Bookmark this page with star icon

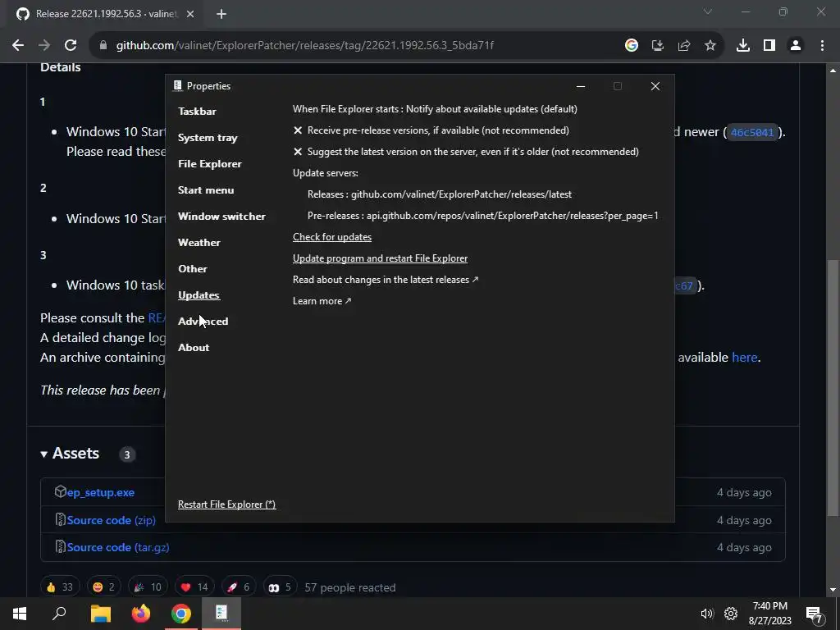click(710, 46)
